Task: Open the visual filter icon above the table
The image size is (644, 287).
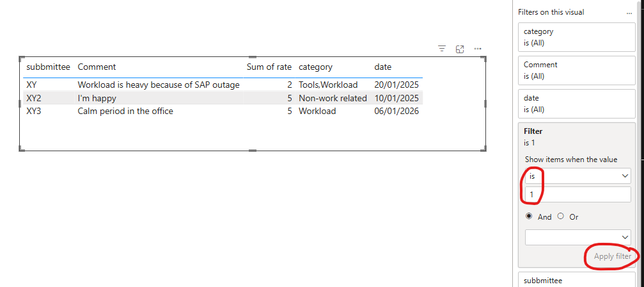Action: pos(442,49)
